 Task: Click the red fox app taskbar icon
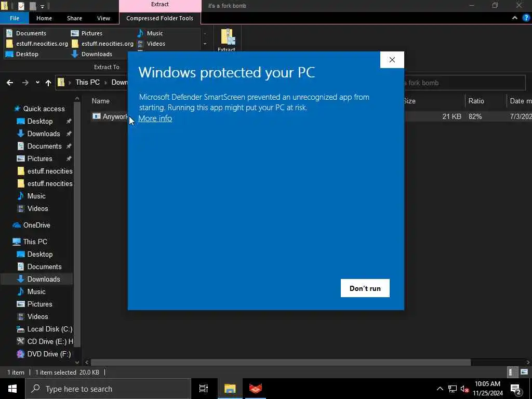pos(256,389)
